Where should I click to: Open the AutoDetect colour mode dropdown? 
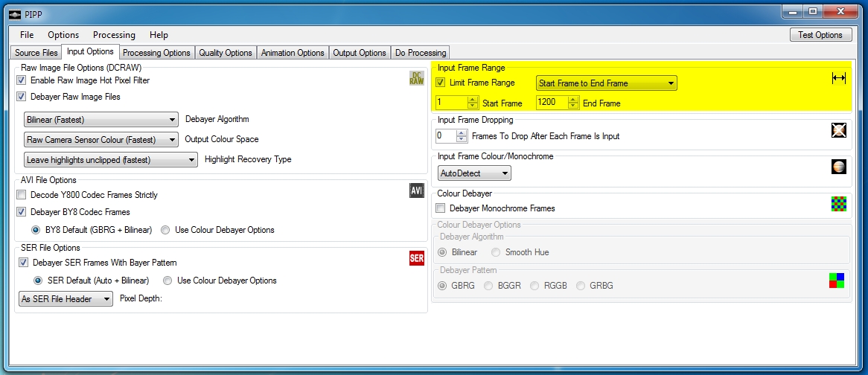[474, 173]
